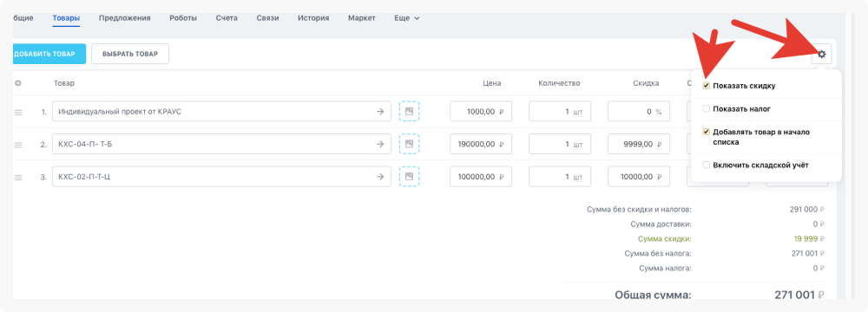This screenshot has height=312, width=868.
Task: Open the Предложения tab
Action: coord(124,18)
